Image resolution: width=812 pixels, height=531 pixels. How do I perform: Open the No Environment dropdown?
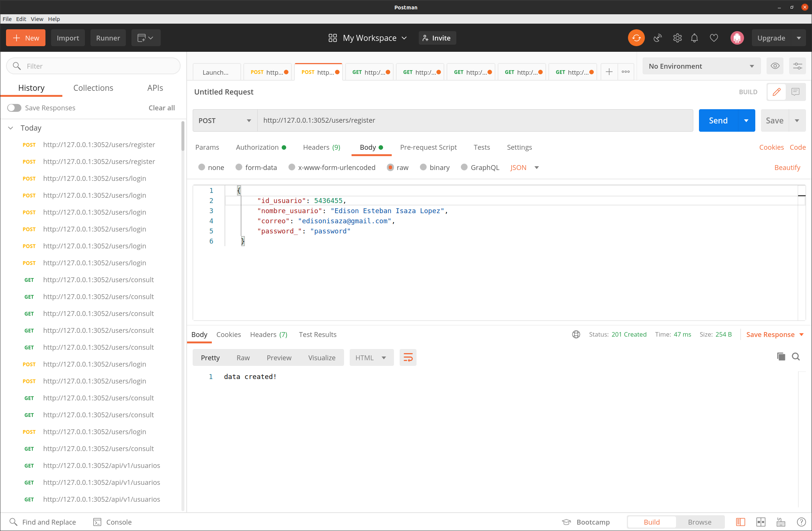click(x=701, y=66)
